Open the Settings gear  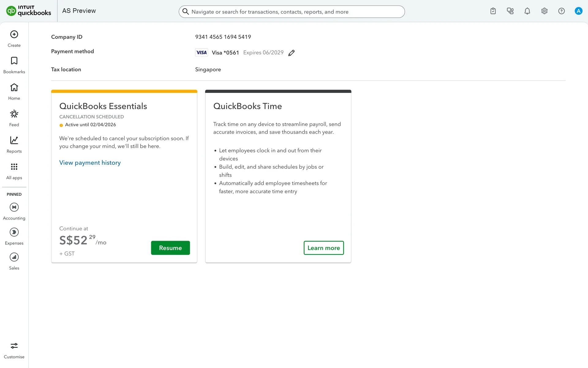tap(545, 11)
